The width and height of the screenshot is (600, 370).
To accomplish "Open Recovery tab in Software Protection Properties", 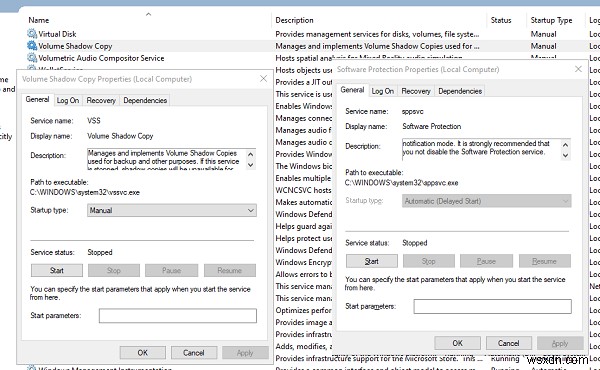I will pyautogui.click(x=416, y=91).
